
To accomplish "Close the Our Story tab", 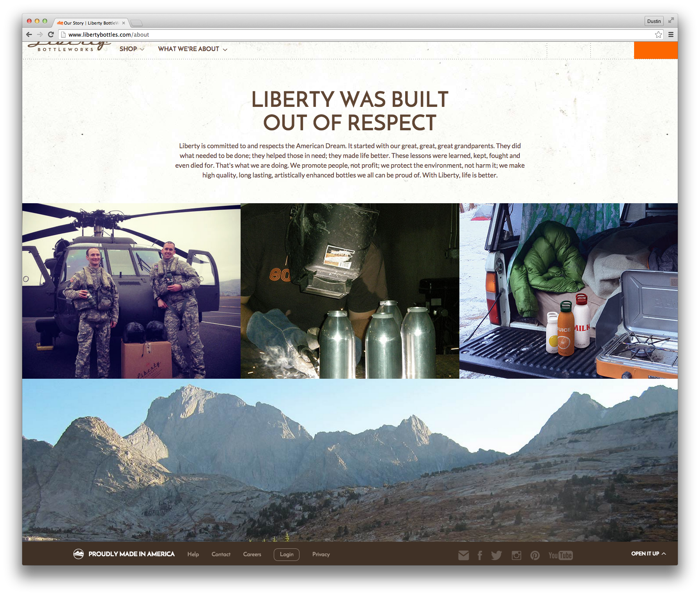I will coord(124,23).
